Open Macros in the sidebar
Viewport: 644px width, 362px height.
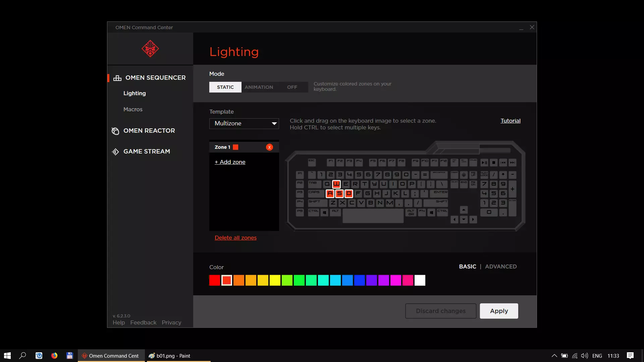coord(133,109)
